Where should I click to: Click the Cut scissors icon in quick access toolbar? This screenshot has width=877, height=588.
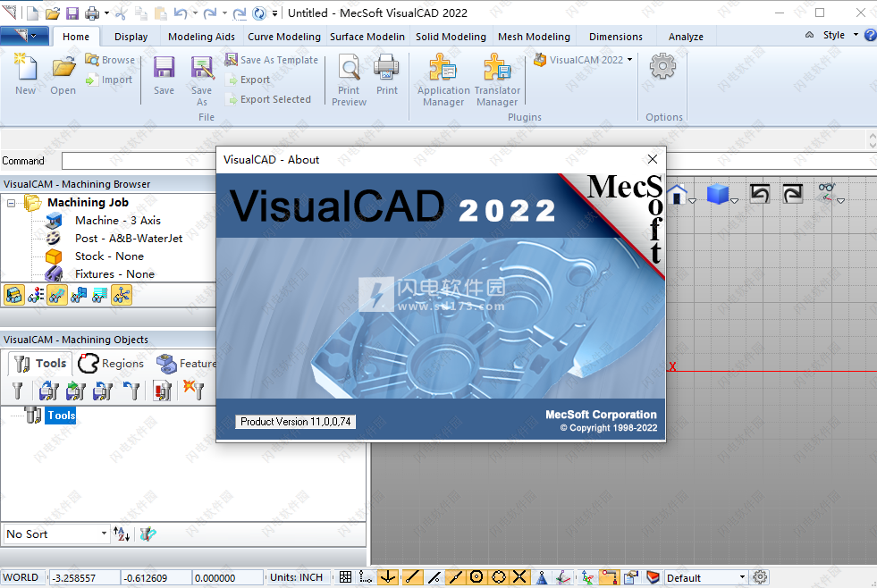click(121, 13)
